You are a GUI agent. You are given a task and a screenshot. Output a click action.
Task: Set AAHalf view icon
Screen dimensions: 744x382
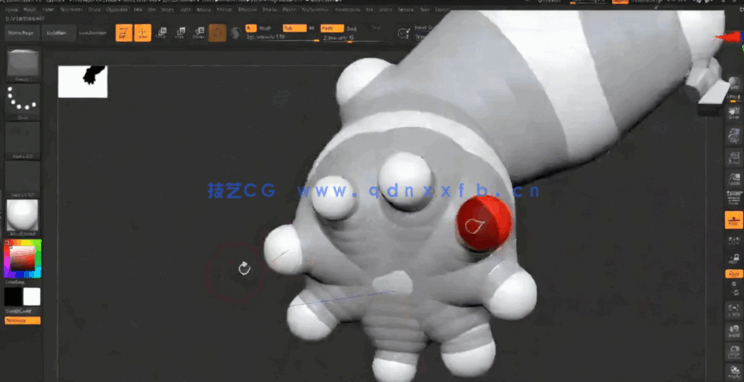(734, 179)
